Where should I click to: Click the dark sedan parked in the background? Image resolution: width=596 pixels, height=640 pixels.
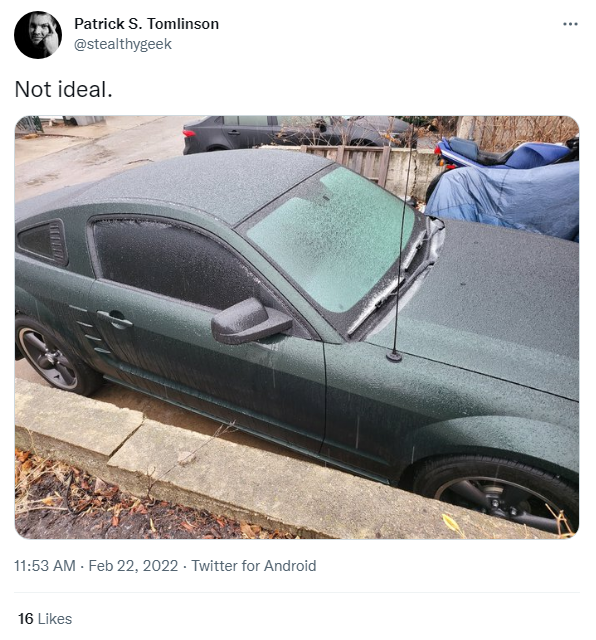pyautogui.click(x=296, y=133)
